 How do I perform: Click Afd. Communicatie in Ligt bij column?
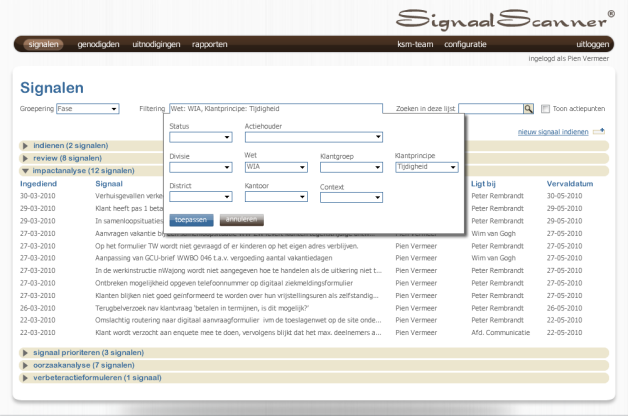(500, 332)
